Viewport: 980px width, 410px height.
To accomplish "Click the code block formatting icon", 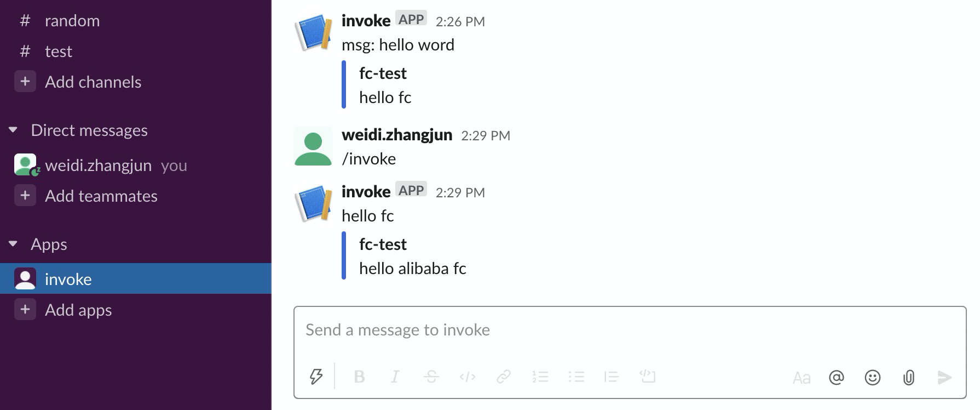I will [648, 377].
